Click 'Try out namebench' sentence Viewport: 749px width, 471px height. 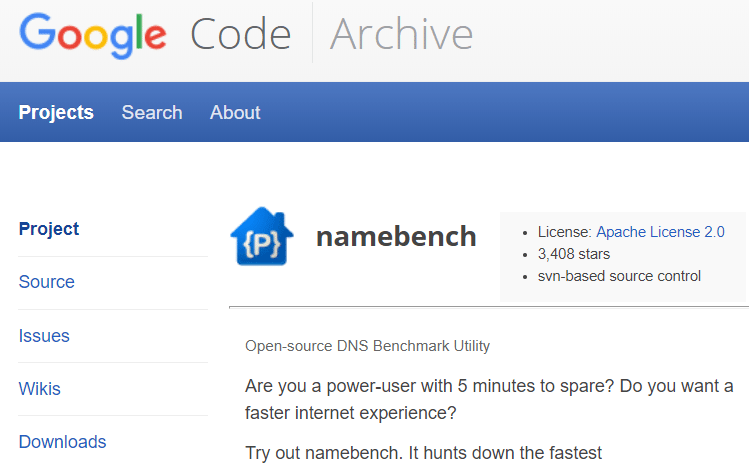point(423,453)
